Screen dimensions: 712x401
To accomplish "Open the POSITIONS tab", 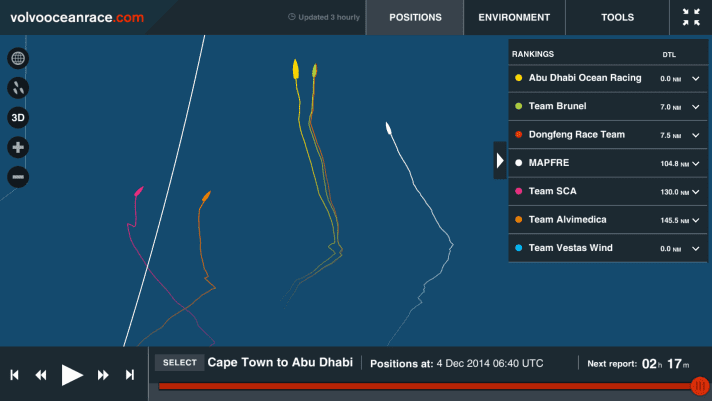I will (x=415, y=17).
